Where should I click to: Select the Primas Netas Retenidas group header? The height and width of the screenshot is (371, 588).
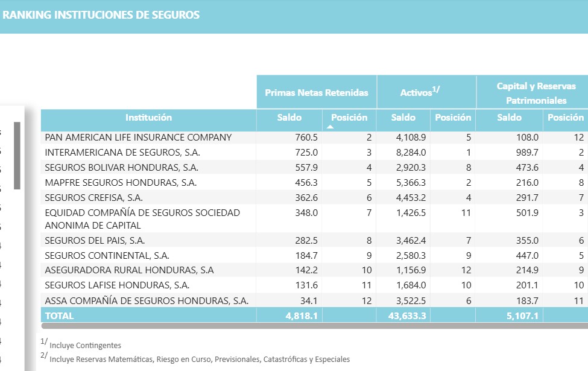pos(317,93)
